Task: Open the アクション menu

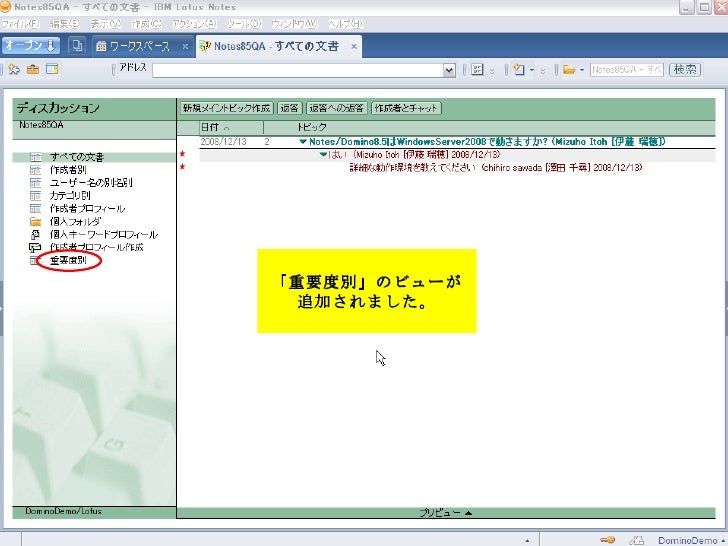Action: click(x=194, y=23)
